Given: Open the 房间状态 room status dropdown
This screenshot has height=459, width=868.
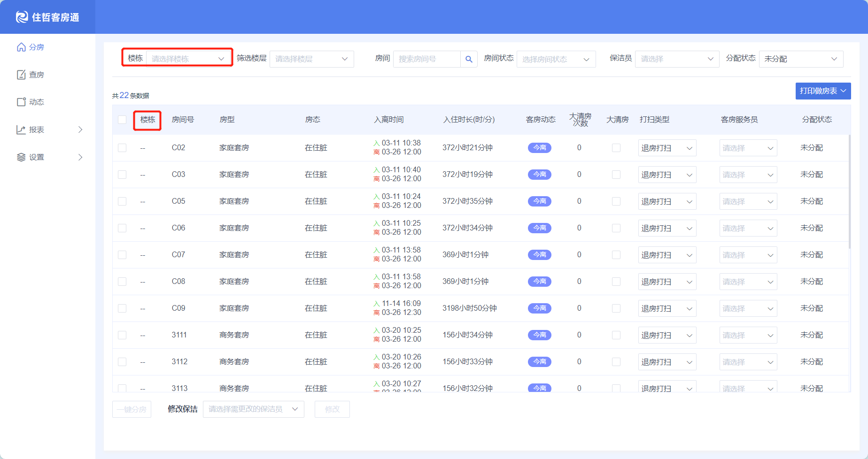Looking at the screenshot, I should pyautogui.click(x=556, y=59).
